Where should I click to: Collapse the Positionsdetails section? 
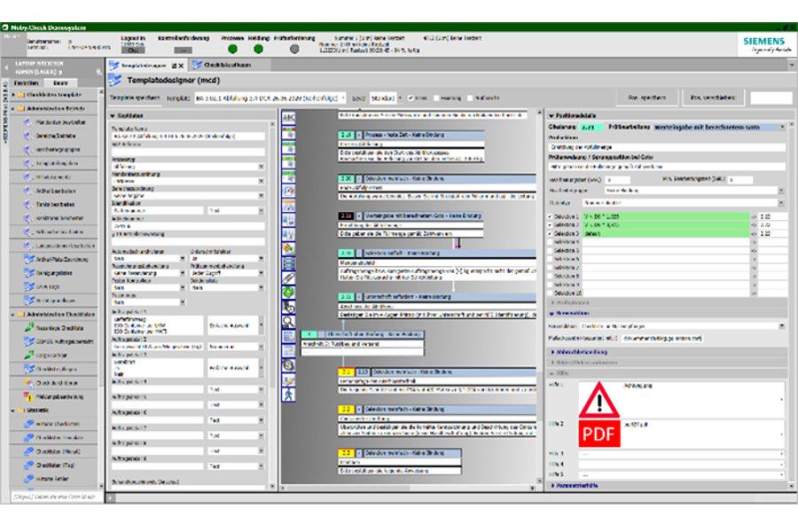tap(550, 115)
